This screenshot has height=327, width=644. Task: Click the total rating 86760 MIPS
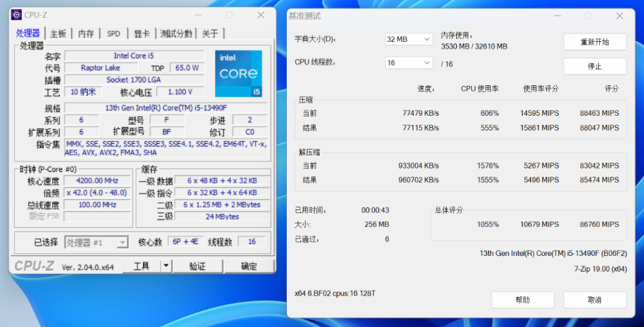point(599,224)
